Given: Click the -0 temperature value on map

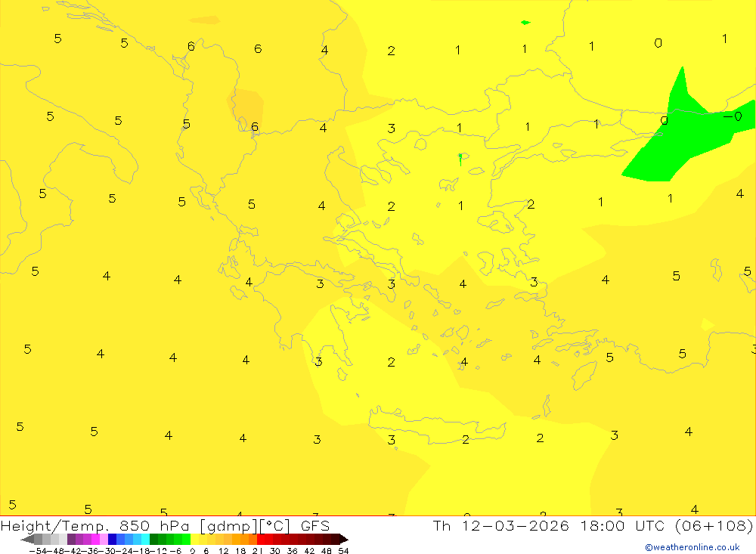Looking at the screenshot, I should [x=733, y=116].
